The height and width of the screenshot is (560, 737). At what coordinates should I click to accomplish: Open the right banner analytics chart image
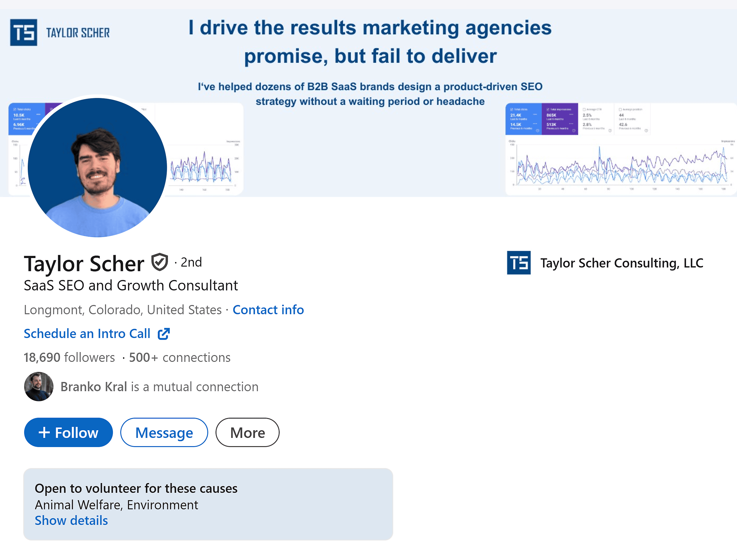point(621,149)
